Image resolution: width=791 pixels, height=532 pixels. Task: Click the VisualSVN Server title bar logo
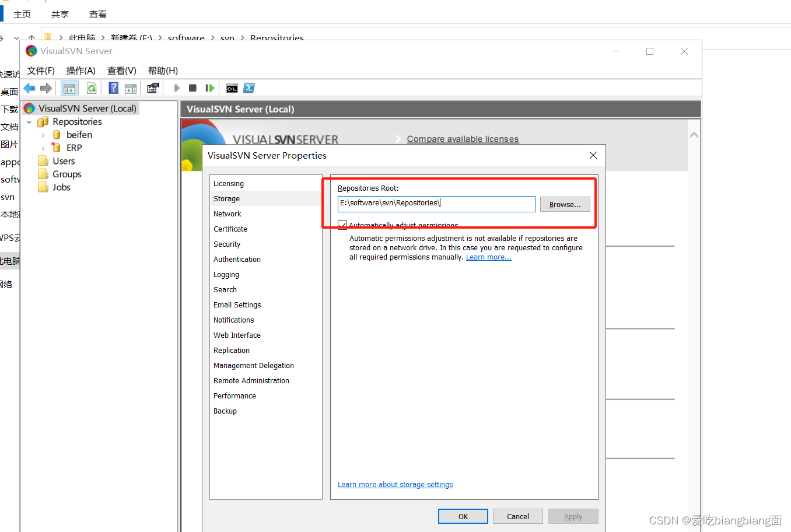tap(32, 51)
